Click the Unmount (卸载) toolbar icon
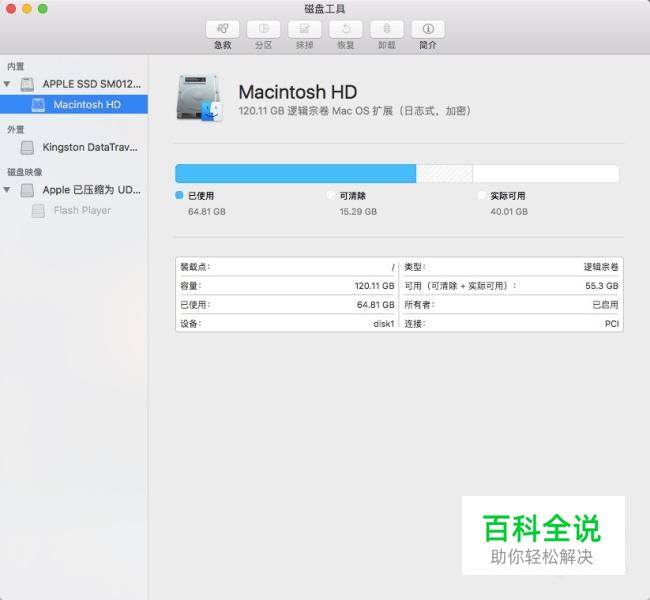This screenshot has width=650, height=600. pos(387,29)
